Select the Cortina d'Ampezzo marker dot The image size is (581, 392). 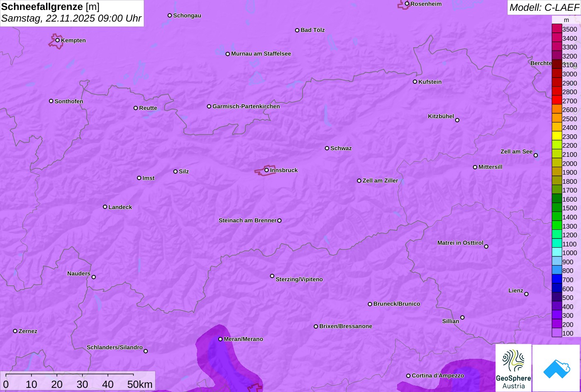point(408,376)
